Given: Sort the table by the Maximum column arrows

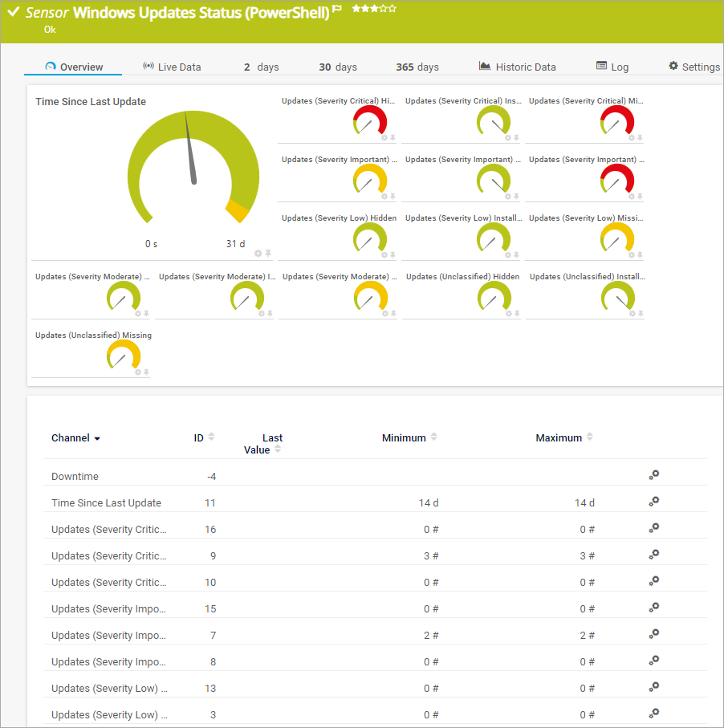Looking at the screenshot, I should tap(590, 437).
